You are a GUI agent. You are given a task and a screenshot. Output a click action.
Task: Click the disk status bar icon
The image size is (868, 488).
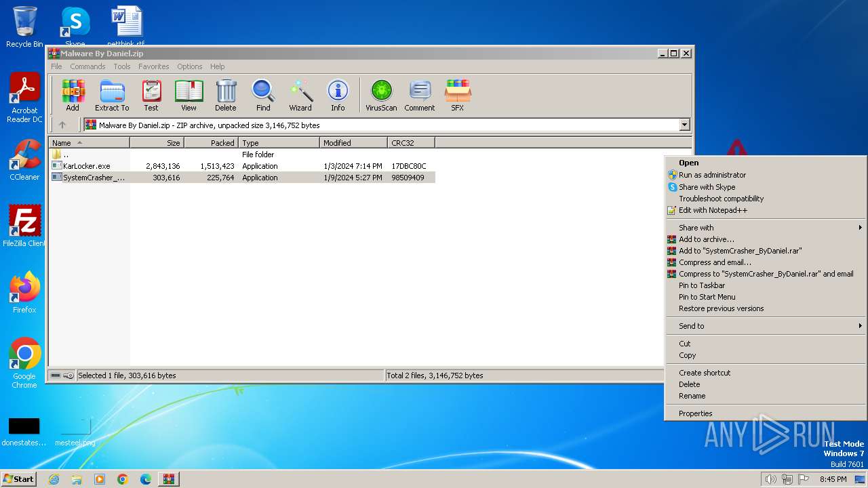point(56,375)
